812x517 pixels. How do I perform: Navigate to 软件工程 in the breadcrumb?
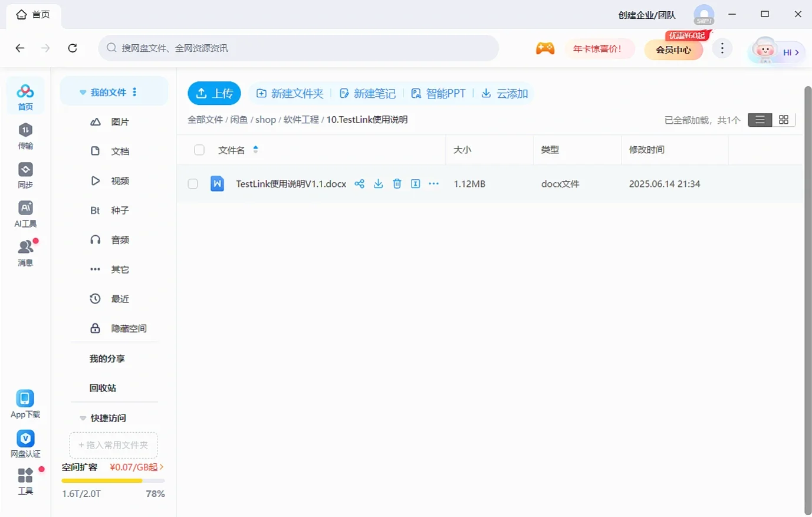tap(301, 119)
